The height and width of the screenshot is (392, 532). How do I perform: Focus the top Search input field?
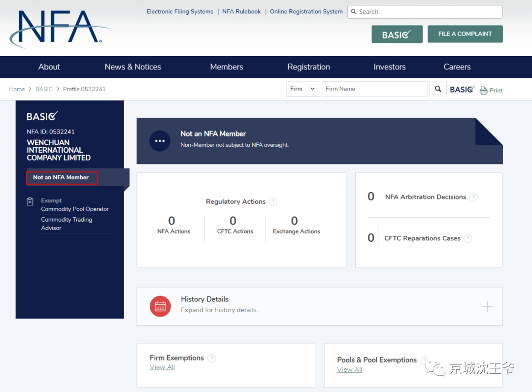[x=425, y=12]
